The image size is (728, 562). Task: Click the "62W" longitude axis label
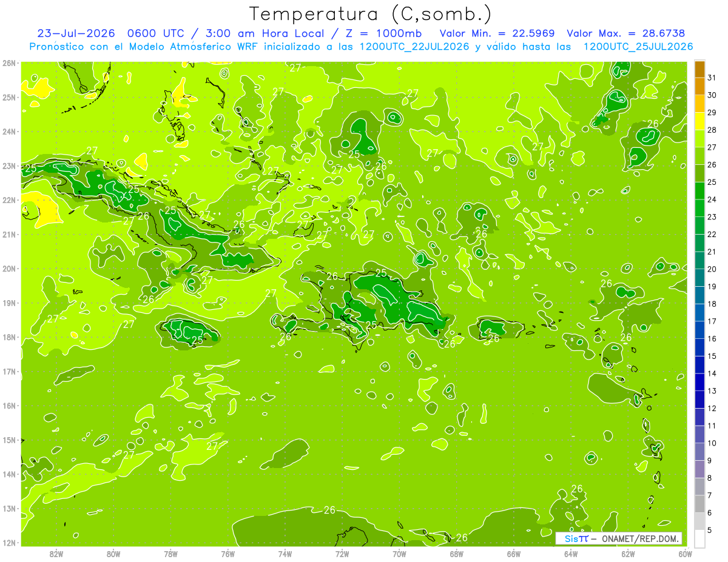(628, 553)
